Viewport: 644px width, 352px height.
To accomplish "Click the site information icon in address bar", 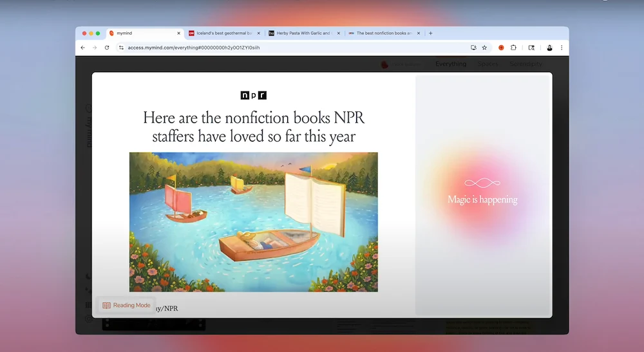I will coord(121,48).
